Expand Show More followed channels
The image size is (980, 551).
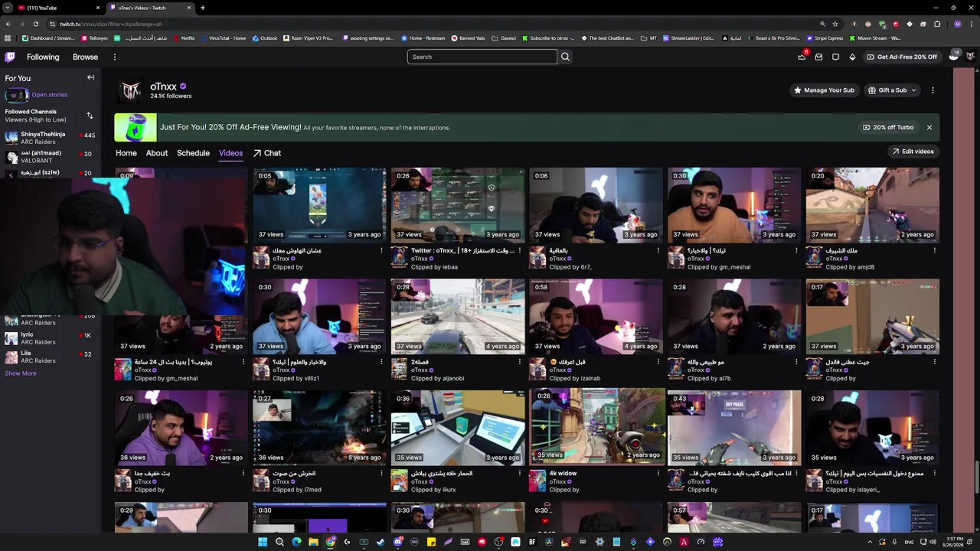click(x=21, y=373)
